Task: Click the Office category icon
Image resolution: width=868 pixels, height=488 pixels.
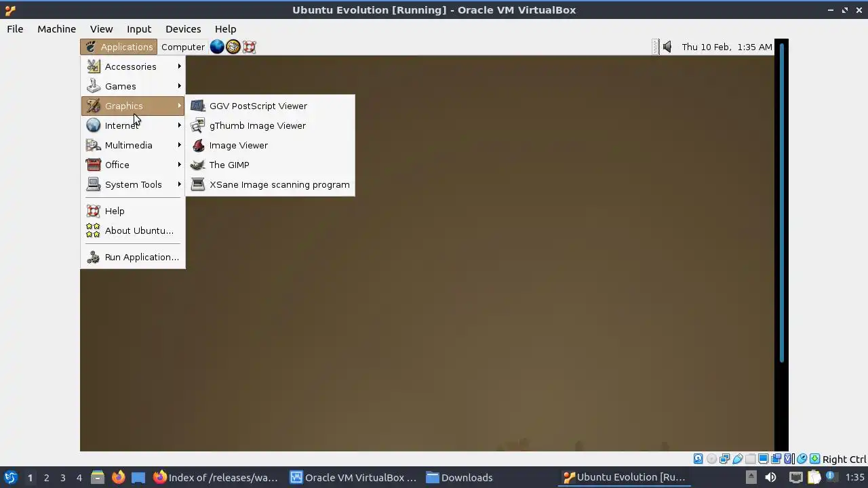Action: pyautogui.click(x=93, y=165)
